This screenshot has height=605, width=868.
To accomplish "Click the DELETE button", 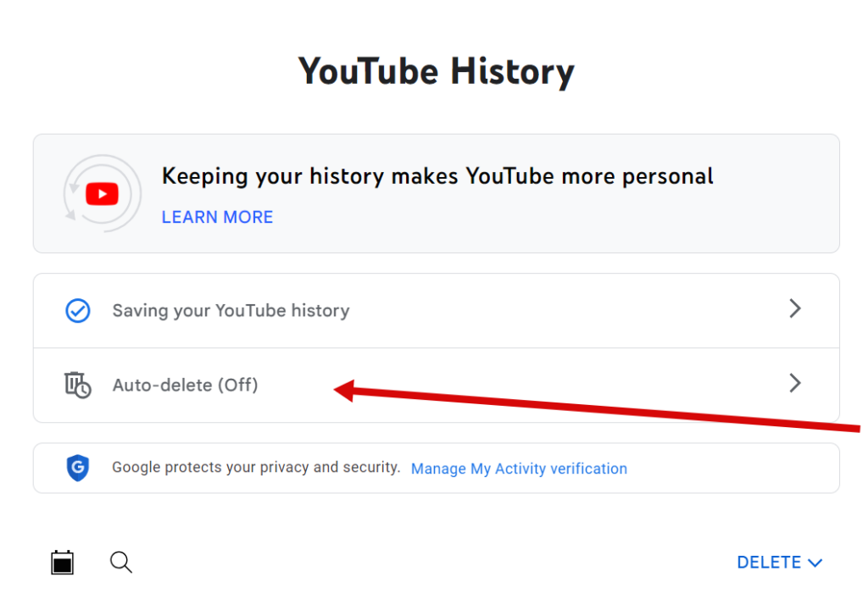I will click(x=768, y=562).
